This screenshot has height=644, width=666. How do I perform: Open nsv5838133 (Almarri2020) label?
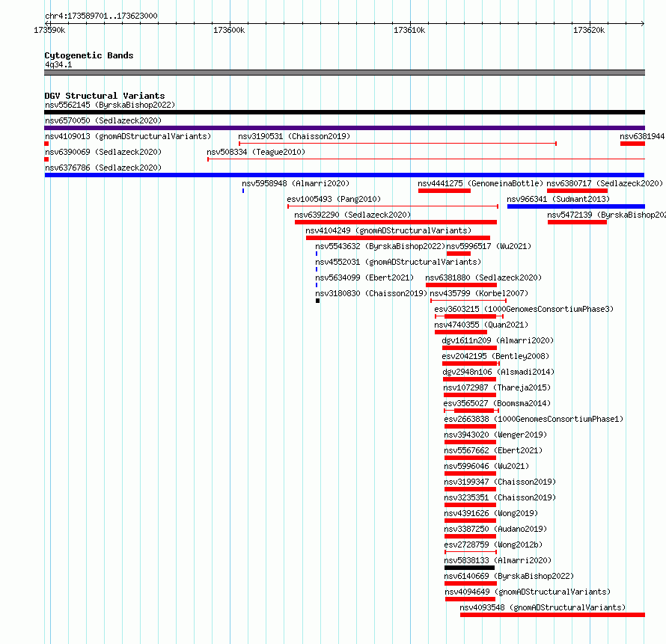(498, 560)
